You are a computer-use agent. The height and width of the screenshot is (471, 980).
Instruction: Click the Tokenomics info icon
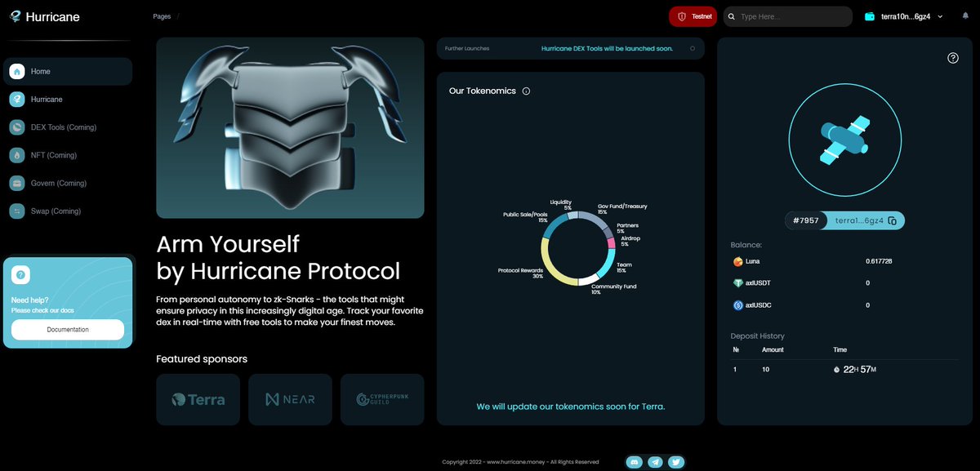point(526,91)
